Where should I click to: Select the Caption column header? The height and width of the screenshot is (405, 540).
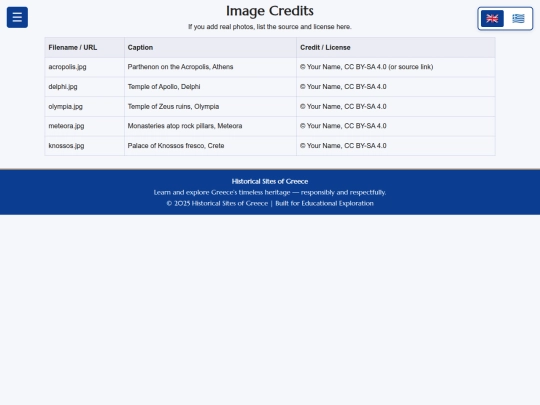click(210, 48)
